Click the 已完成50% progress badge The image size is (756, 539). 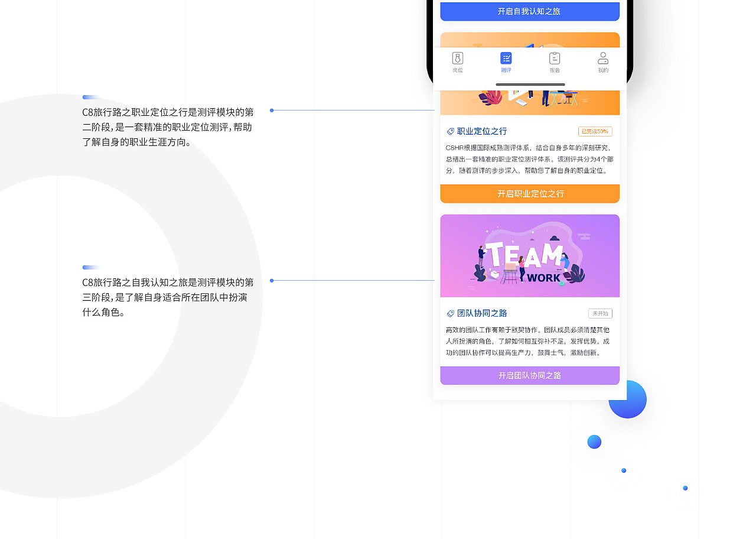[x=595, y=132]
